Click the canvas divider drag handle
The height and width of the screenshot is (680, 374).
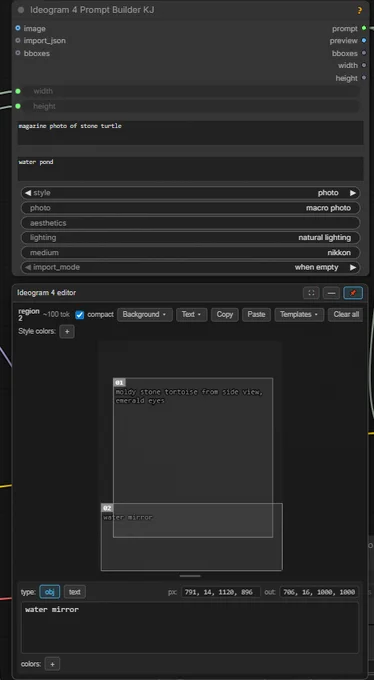[190, 576]
